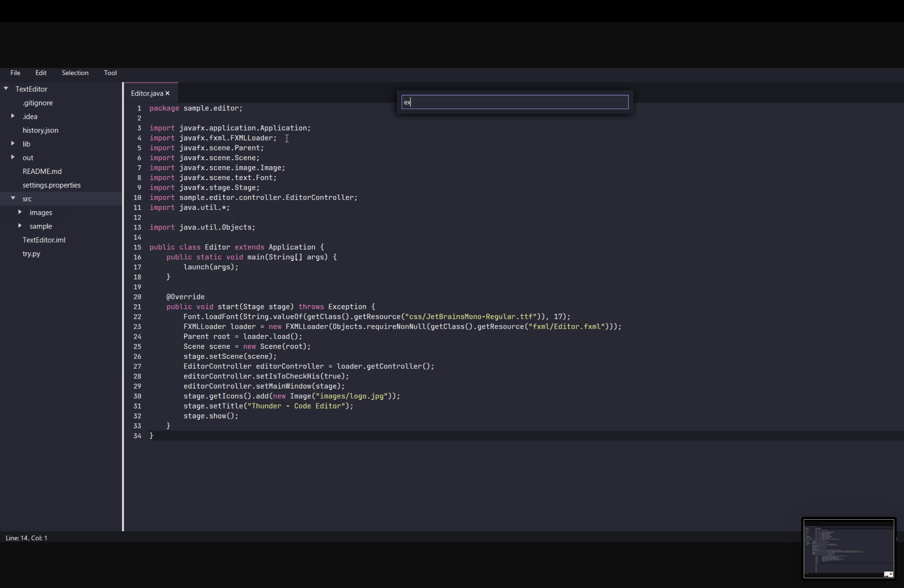Image resolution: width=904 pixels, height=588 pixels.
Task: Open history.json in the file tree
Action: [x=40, y=130]
